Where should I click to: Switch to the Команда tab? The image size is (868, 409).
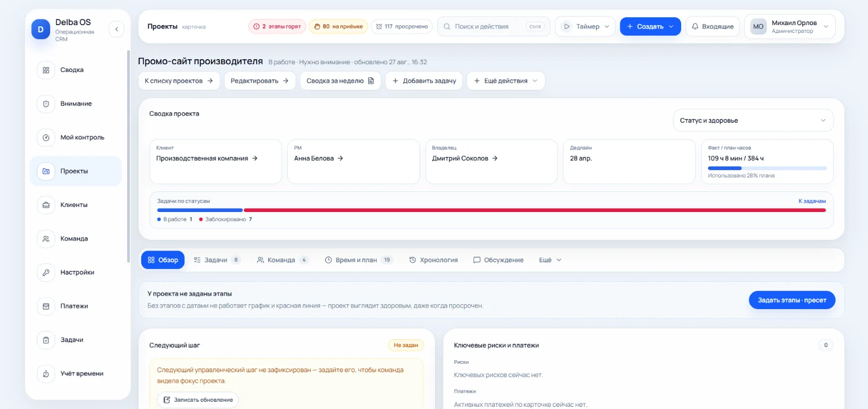pyautogui.click(x=282, y=260)
